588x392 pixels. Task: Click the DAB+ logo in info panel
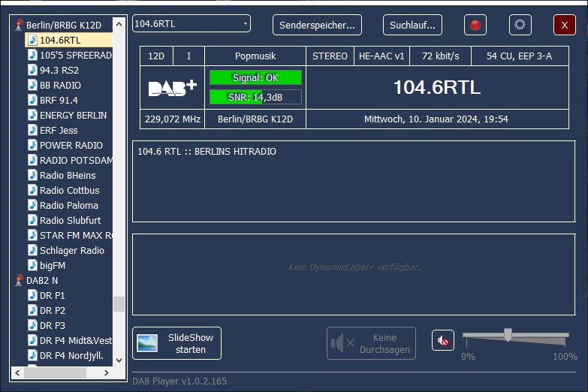pos(172,88)
